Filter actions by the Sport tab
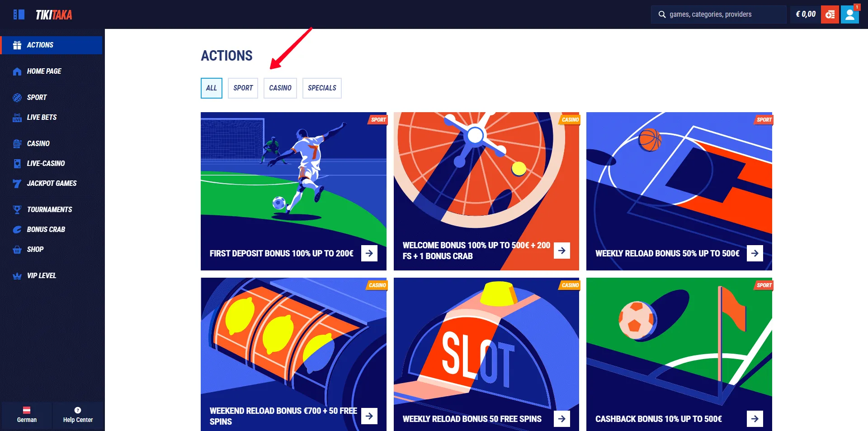This screenshot has height=431, width=868. click(x=243, y=88)
